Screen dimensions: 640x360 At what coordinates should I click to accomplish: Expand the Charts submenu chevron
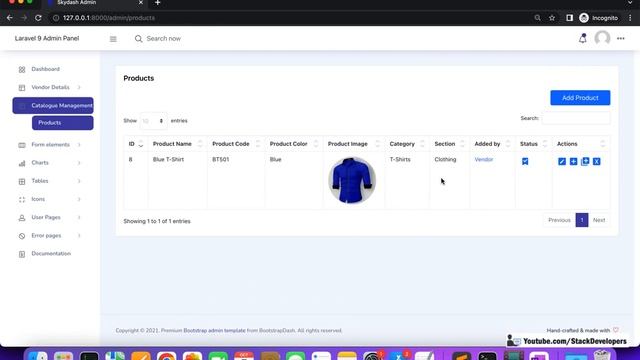tap(79, 163)
